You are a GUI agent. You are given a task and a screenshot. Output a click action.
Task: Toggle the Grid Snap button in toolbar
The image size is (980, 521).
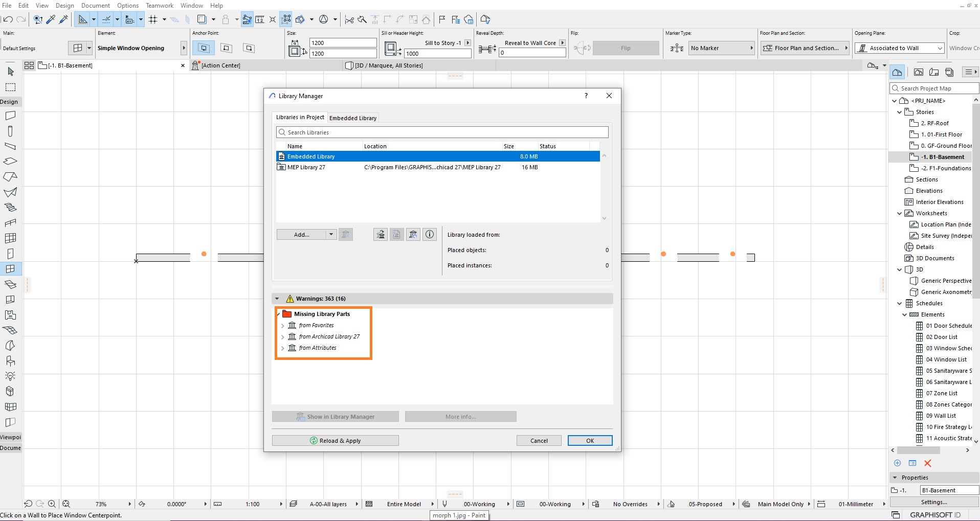click(x=153, y=19)
